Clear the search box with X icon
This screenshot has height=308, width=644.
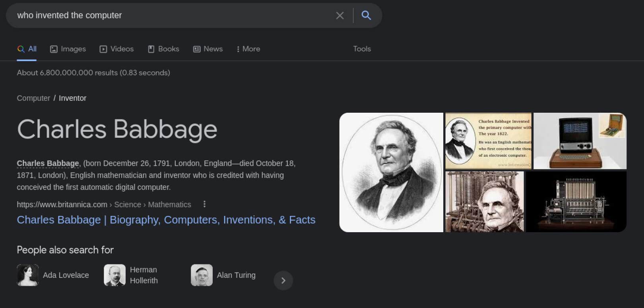[339, 15]
